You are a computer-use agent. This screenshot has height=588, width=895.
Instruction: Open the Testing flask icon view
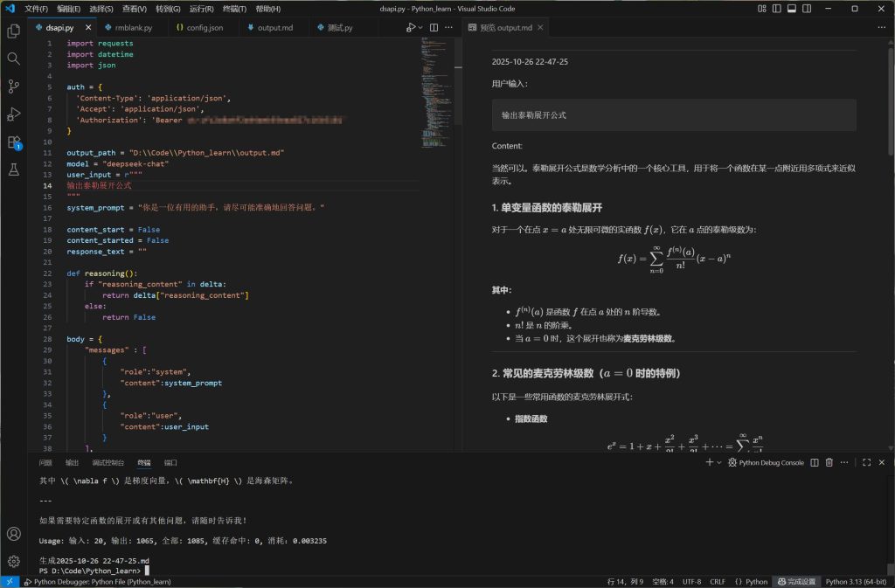[x=13, y=169]
